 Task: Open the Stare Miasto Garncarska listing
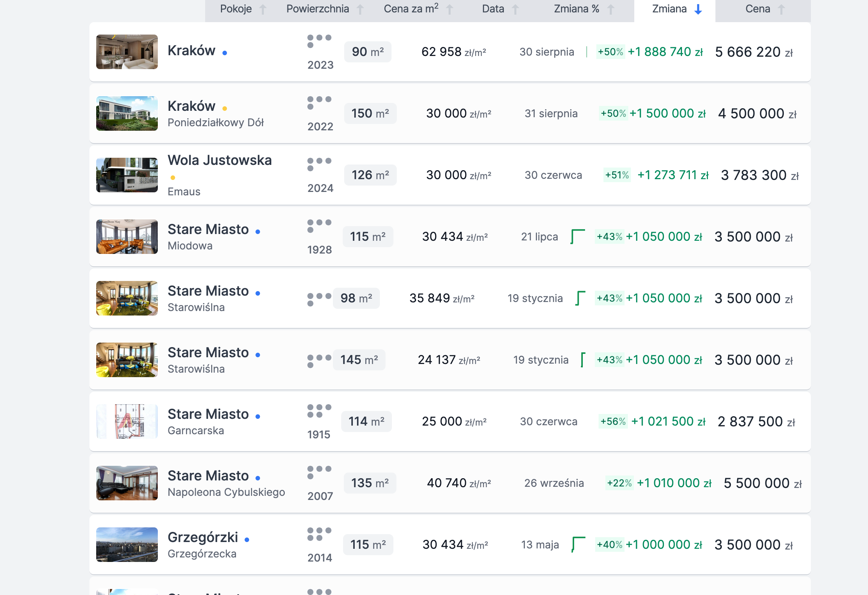coord(208,414)
